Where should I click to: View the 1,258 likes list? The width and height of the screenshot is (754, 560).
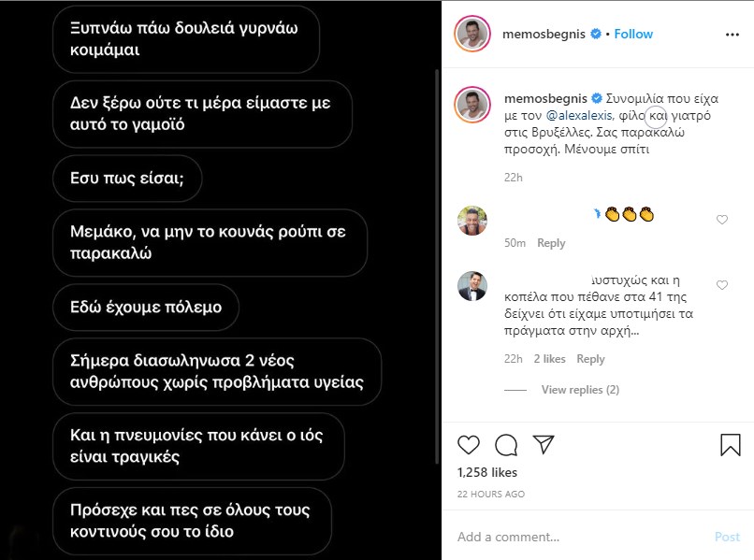click(487, 472)
